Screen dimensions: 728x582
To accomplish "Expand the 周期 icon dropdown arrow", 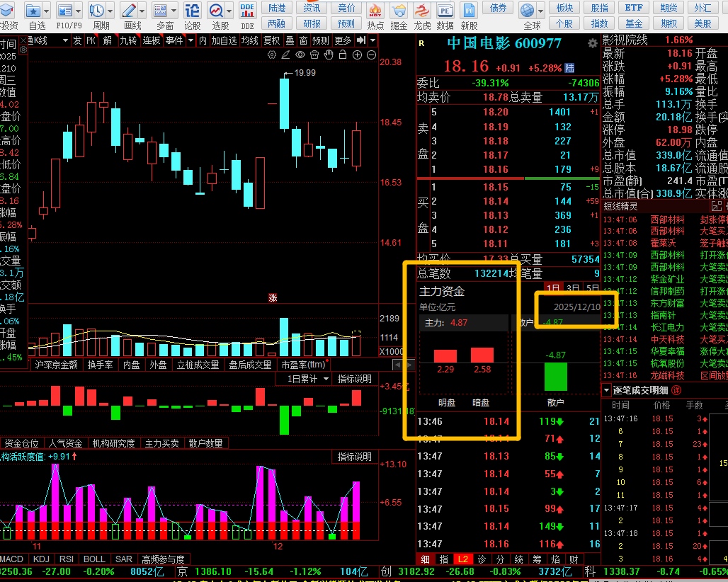I will (x=110, y=10).
